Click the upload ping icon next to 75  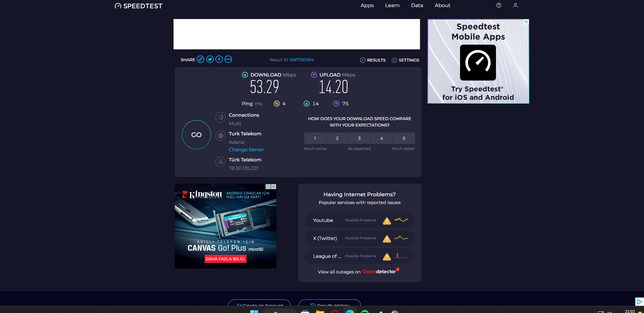(x=336, y=104)
